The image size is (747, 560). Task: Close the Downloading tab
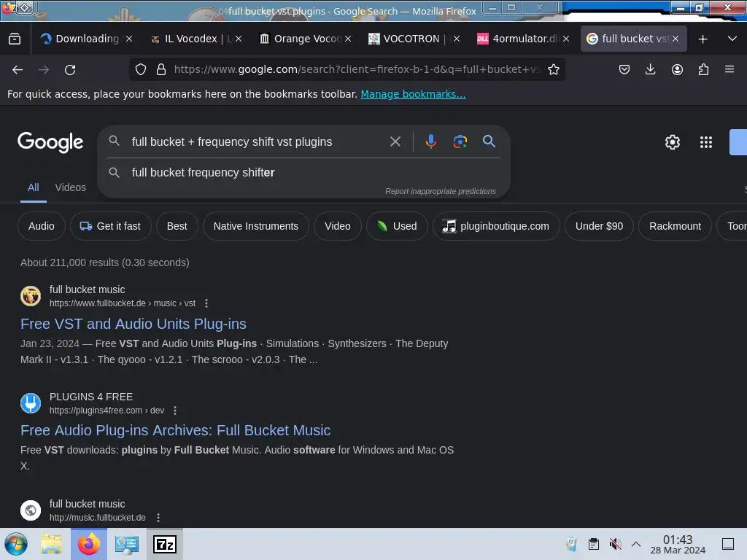coord(129,39)
